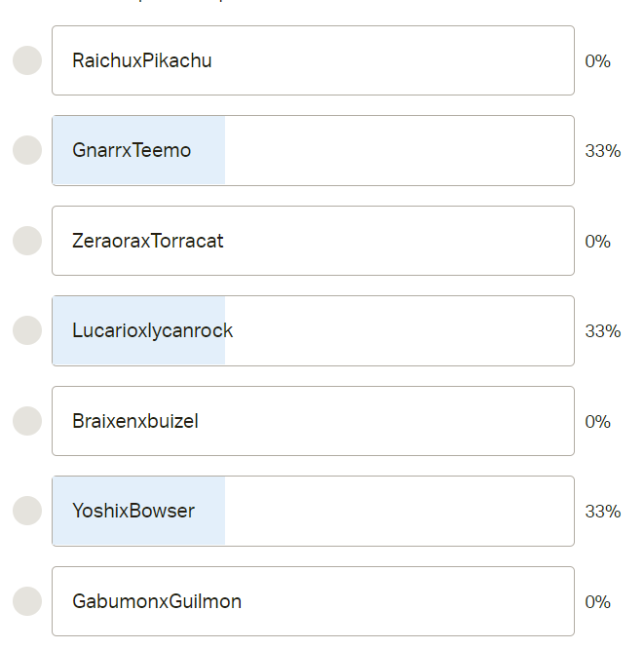The image size is (644, 649).
Task: Vote using the YoshixBowser radio button
Action: tap(27, 511)
